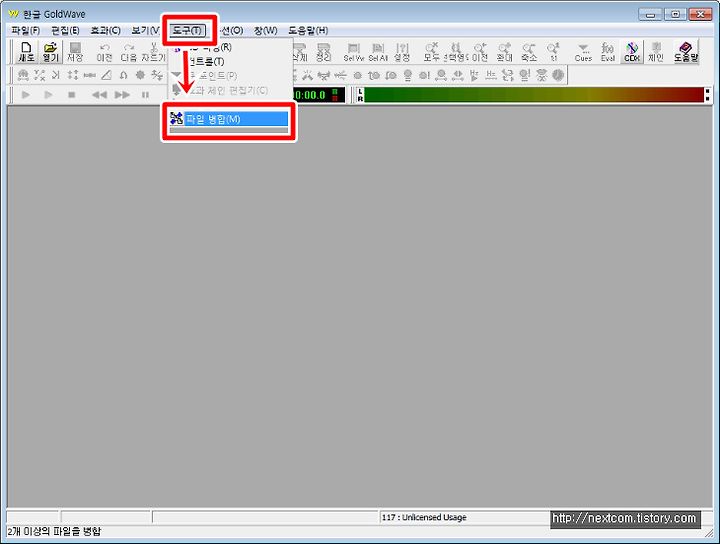Click the Sel Vw toolbar button
720x544 pixels.
(354, 52)
